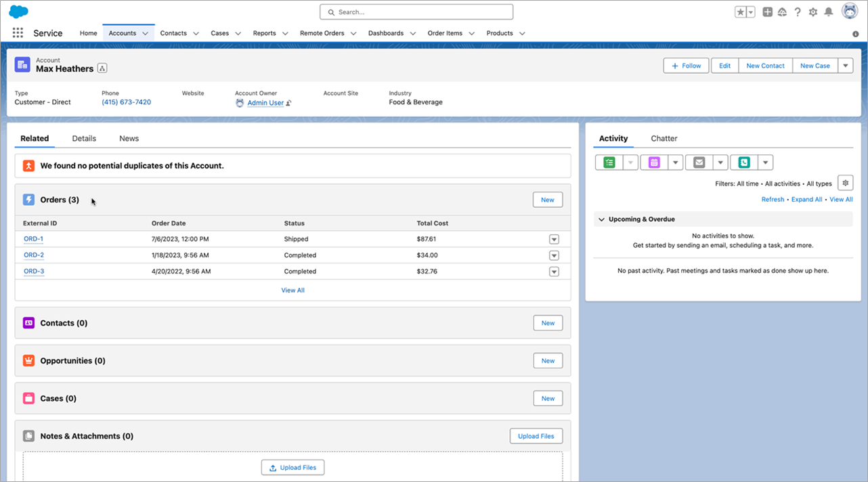The image size is (868, 482).
Task: Open the notifications bell
Action: point(828,12)
